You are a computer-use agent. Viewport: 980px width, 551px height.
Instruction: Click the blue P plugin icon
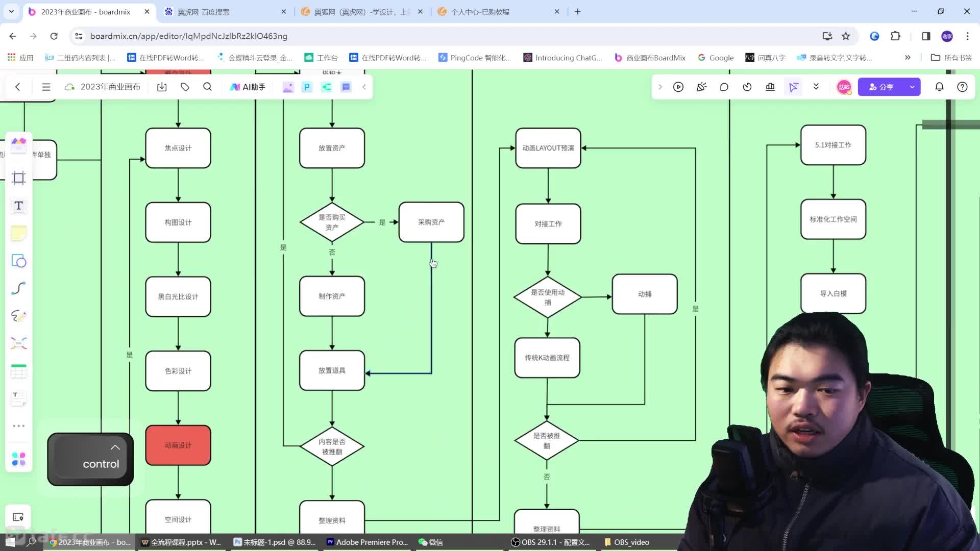click(x=307, y=87)
